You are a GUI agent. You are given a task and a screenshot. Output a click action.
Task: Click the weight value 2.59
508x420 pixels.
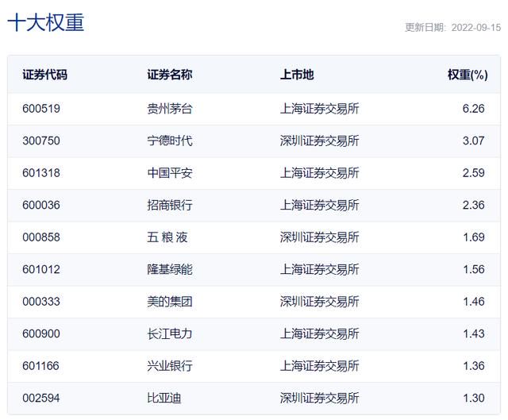(473, 173)
